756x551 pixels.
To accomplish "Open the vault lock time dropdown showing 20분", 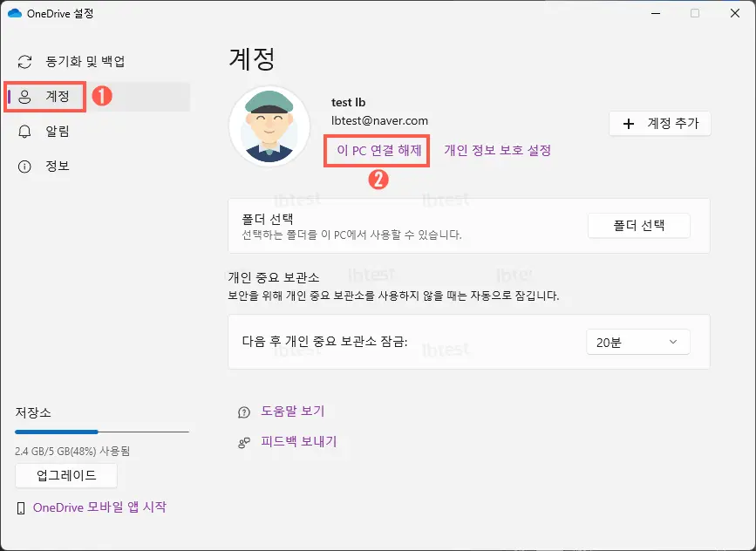I will [637, 342].
